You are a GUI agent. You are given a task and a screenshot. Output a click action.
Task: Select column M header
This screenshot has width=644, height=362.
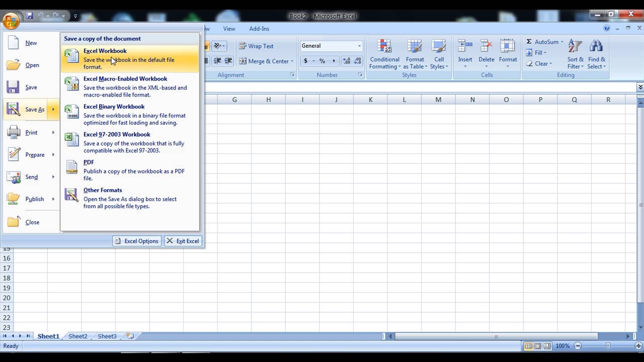(438, 100)
